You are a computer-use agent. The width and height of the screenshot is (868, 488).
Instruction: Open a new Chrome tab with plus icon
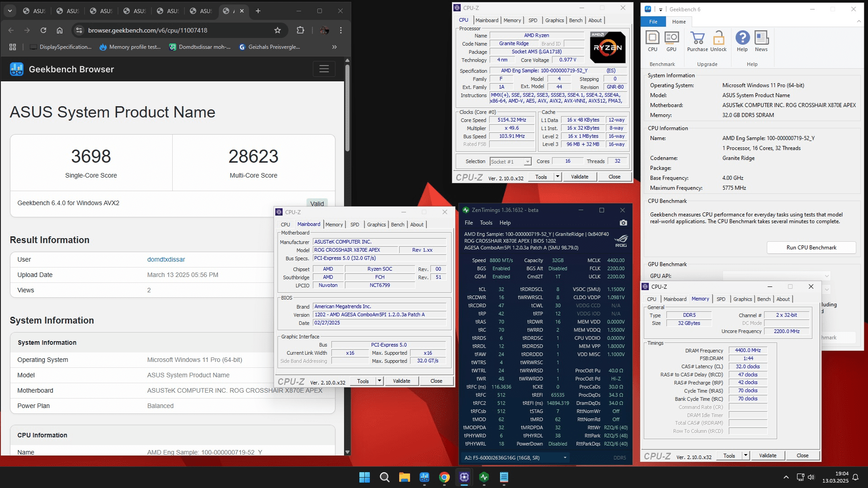[x=258, y=11]
